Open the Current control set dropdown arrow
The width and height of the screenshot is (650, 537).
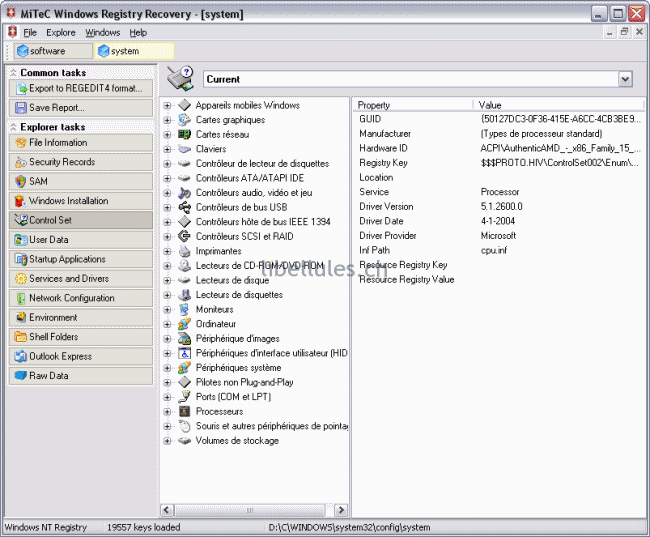pyautogui.click(x=625, y=79)
